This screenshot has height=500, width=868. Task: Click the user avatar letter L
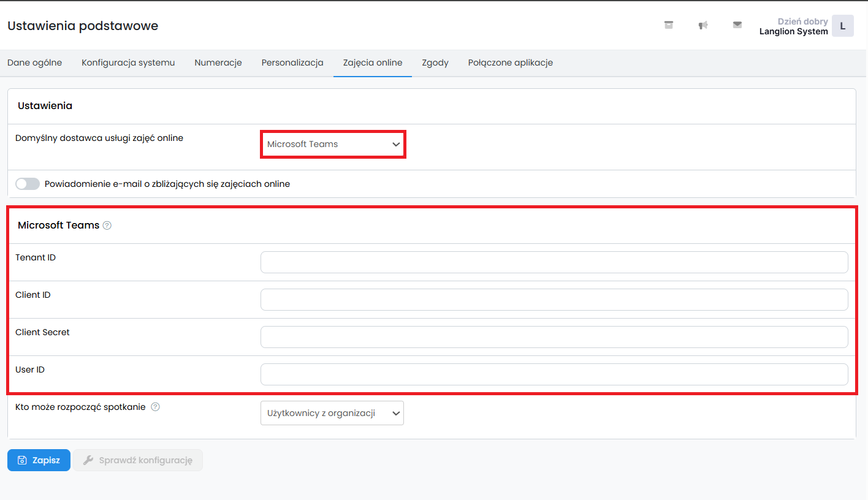click(x=842, y=26)
